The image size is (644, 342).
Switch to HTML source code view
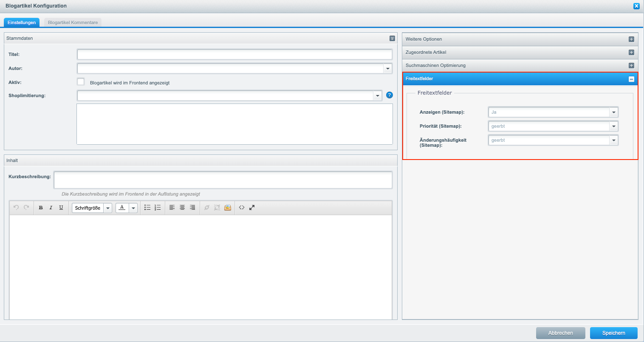tap(242, 207)
